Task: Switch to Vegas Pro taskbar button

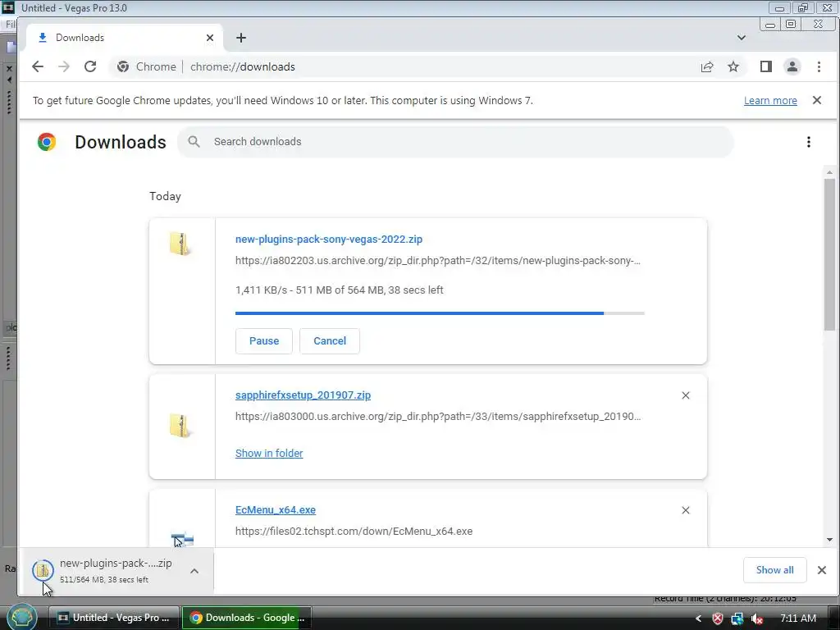Action: point(113,618)
